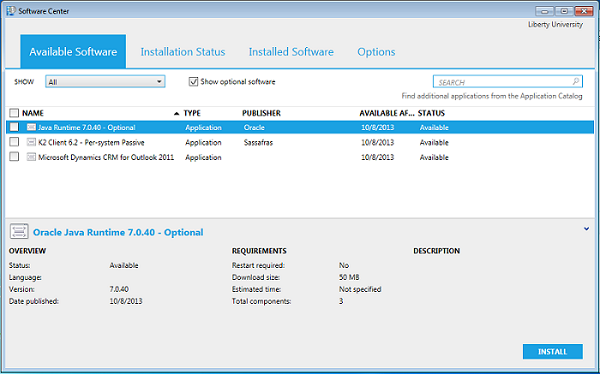Screen dimensions: 600x374
Task: Toggle the Show optional software checkbox
Action: coord(193,82)
